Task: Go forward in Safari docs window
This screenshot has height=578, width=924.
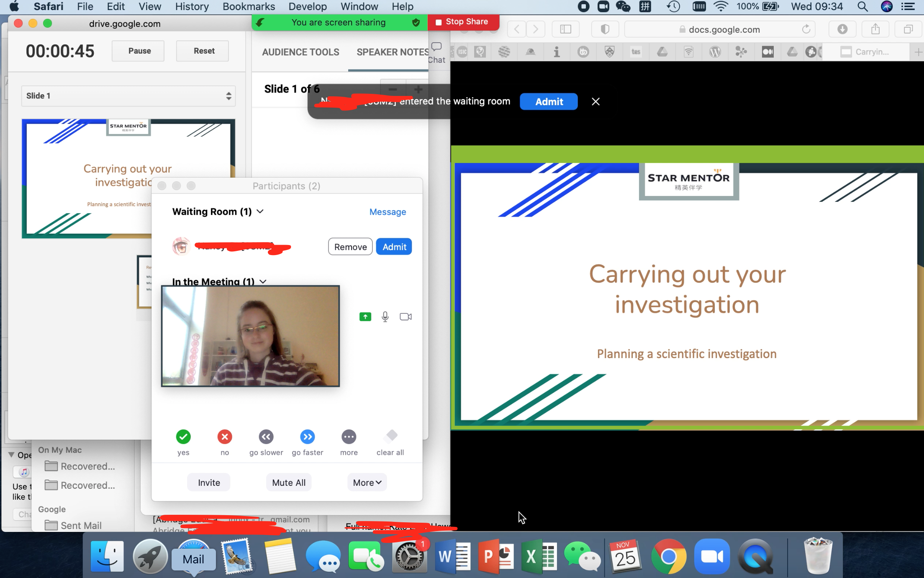Action: click(536, 29)
